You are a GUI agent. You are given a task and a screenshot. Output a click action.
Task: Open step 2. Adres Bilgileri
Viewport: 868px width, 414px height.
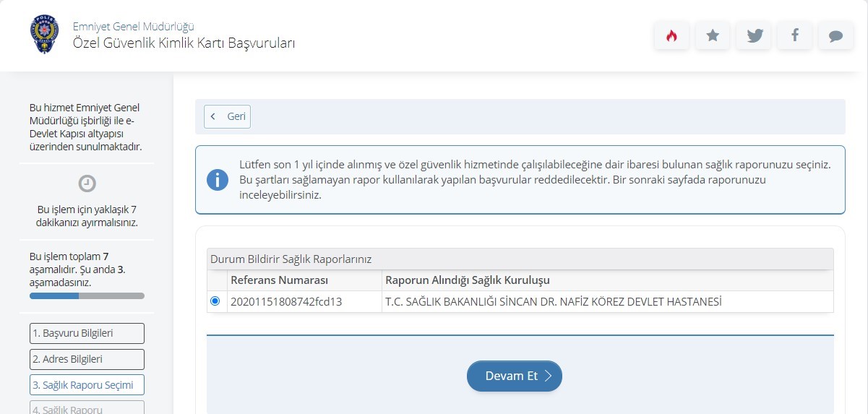click(87, 359)
